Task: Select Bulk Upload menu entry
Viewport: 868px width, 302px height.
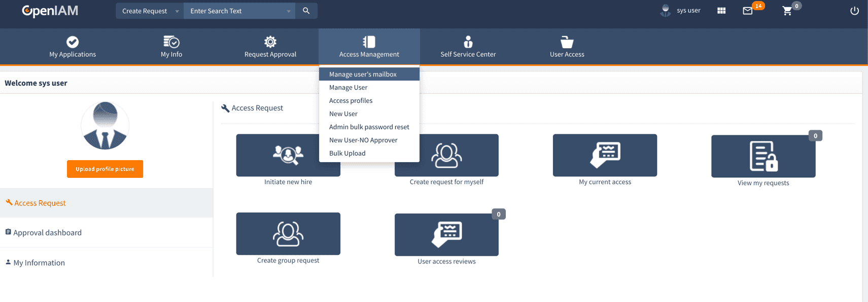Action: click(x=347, y=154)
